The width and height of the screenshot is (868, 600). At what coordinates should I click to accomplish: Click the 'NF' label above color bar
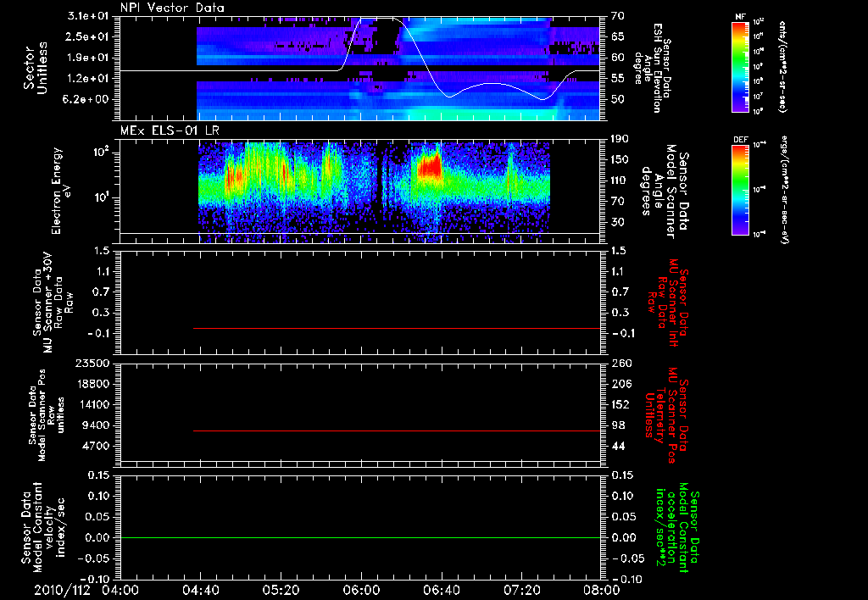pos(740,17)
